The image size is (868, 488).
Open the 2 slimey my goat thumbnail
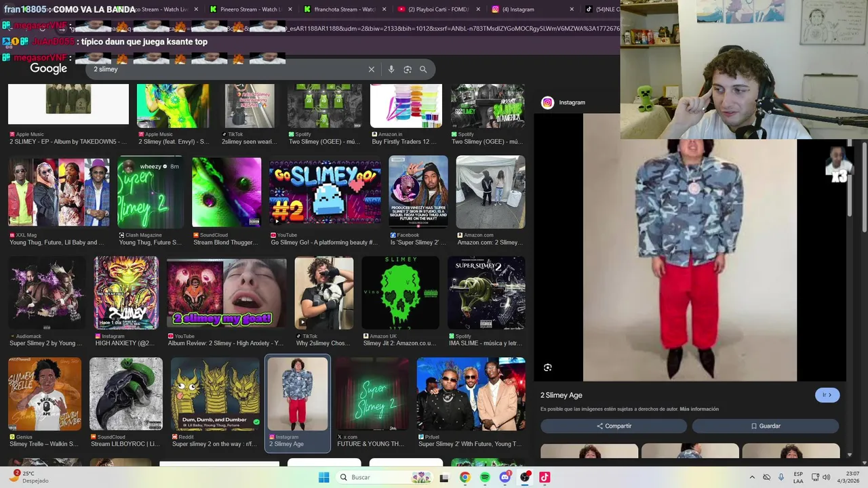(226, 293)
